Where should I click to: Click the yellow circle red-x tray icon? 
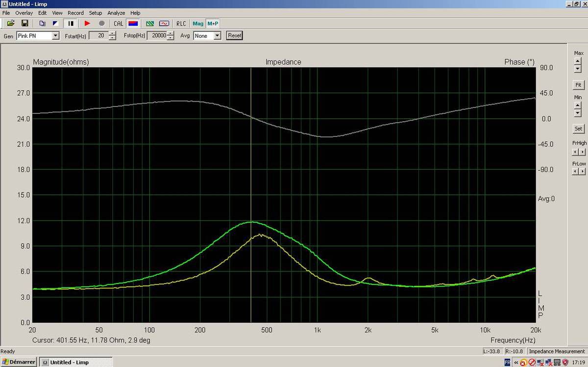point(524,362)
